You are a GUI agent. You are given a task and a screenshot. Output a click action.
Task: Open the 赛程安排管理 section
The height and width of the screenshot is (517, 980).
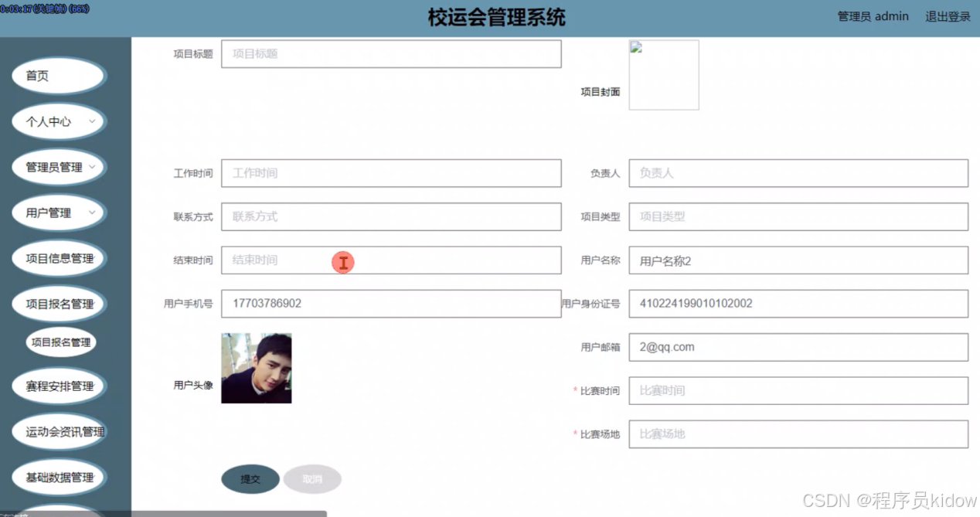pos(58,386)
